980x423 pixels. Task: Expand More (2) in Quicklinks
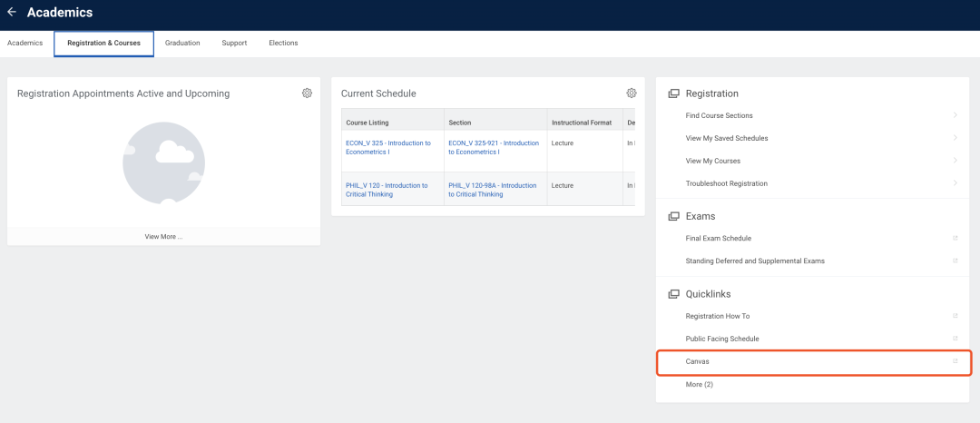pyautogui.click(x=699, y=385)
